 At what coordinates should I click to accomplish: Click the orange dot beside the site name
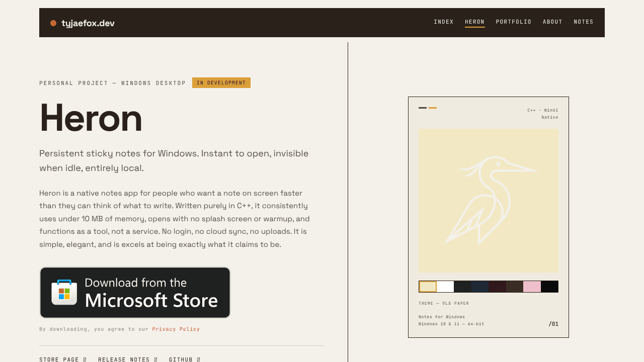[53, 23]
